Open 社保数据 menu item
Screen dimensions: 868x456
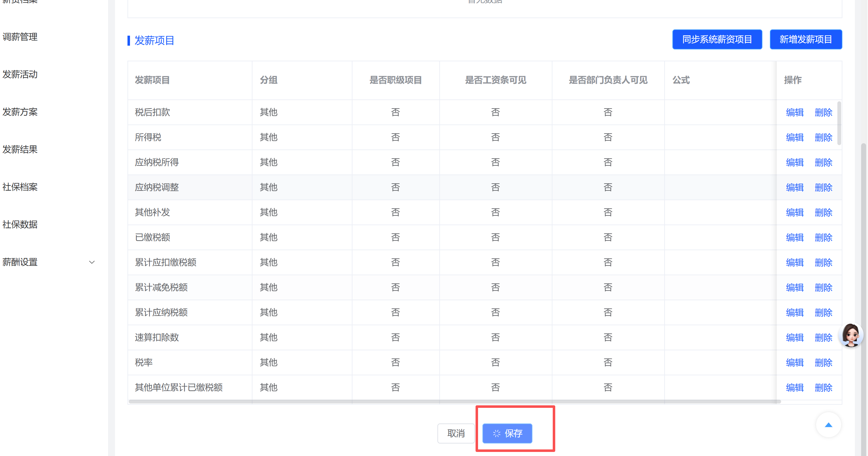click(20, 224)
